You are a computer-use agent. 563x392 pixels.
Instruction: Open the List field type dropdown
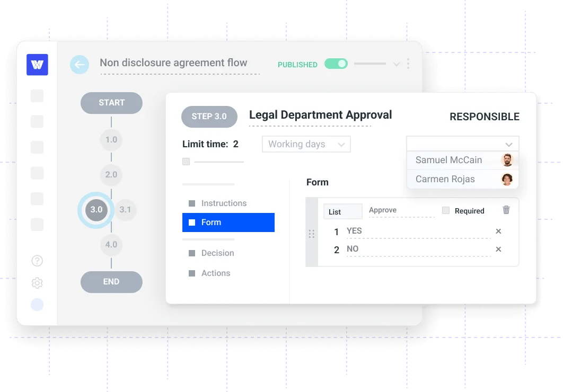[343, 211]
